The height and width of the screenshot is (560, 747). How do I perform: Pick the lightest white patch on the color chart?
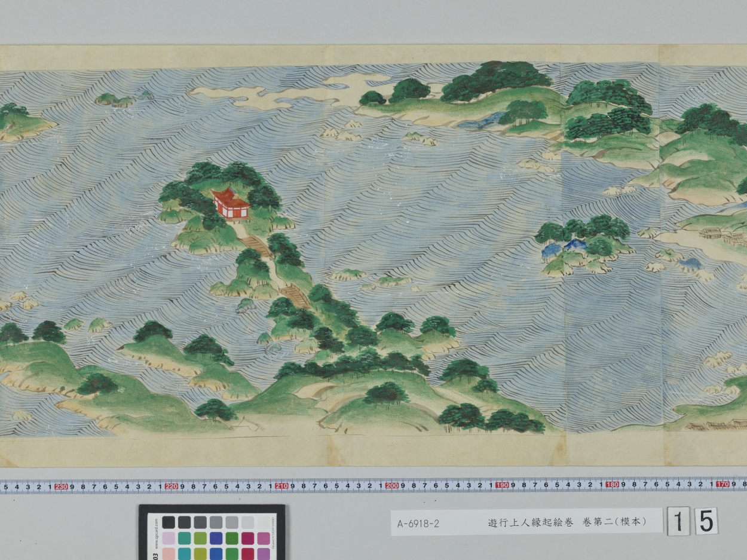click(x=264, y=522)
